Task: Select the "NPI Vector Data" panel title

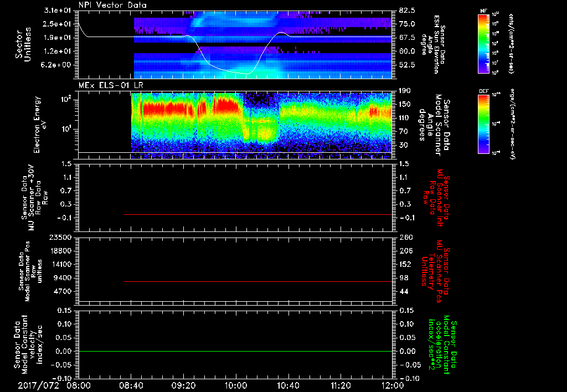Action: point(113,5)
